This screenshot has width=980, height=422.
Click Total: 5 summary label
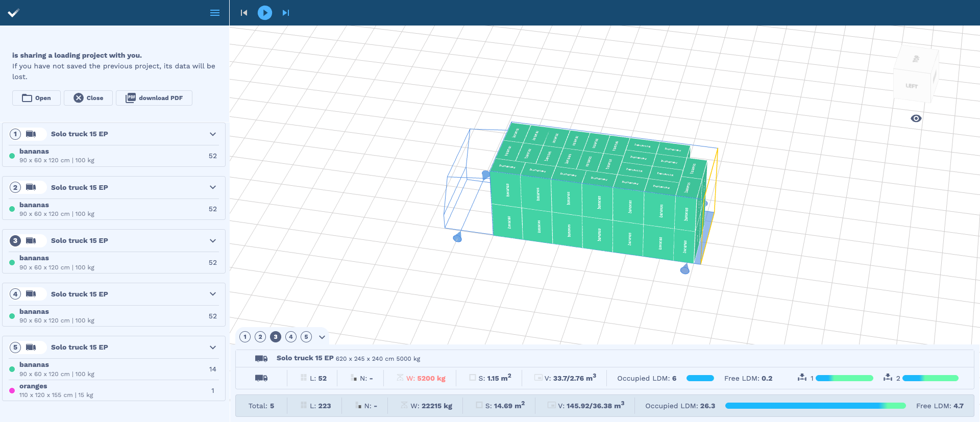click(x=261, y=406)
